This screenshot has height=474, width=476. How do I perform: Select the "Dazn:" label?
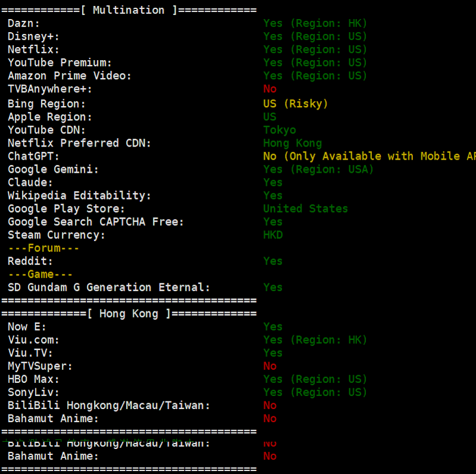[23, 23]
